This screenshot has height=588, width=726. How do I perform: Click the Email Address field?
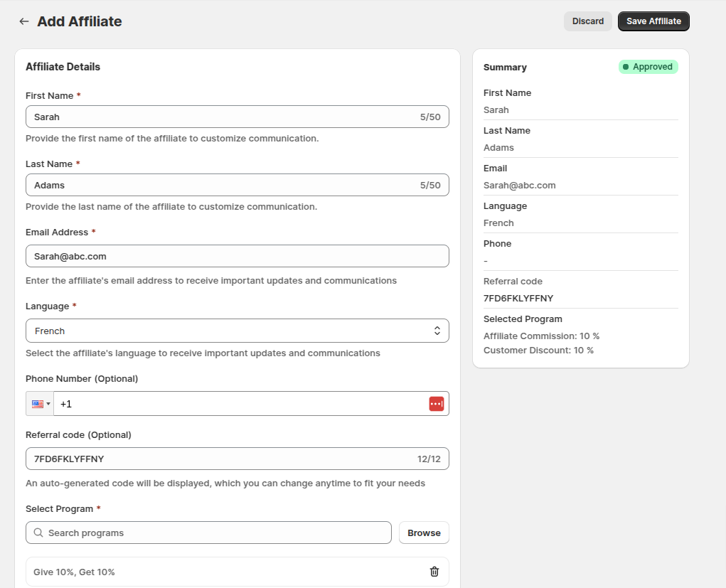[237, 256]
